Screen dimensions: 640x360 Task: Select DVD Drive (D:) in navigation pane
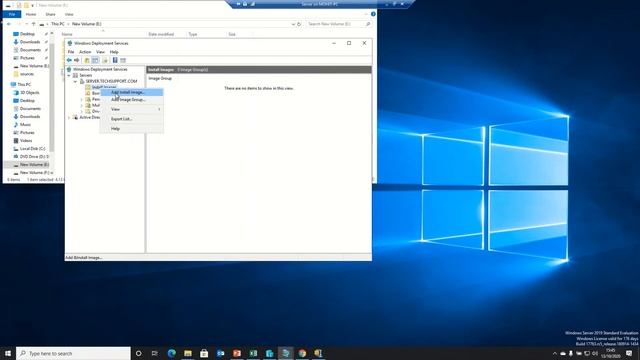(x=34, y=157)
